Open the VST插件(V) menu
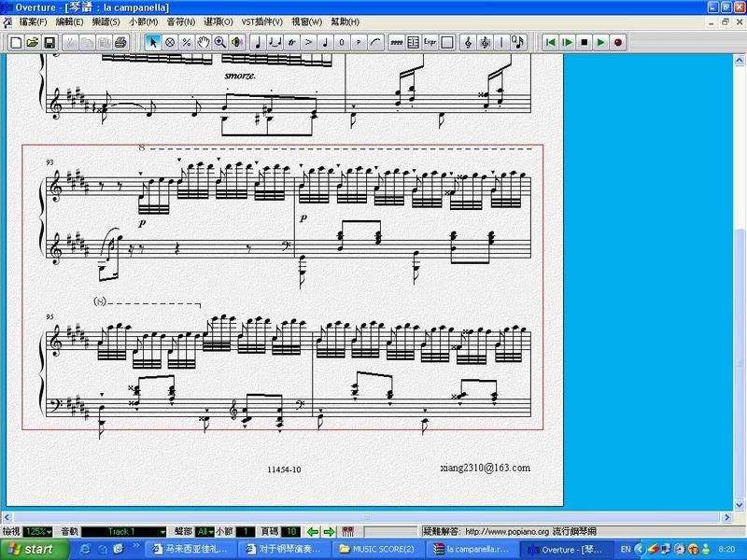The image size is (747, 560). pos(261,21)
